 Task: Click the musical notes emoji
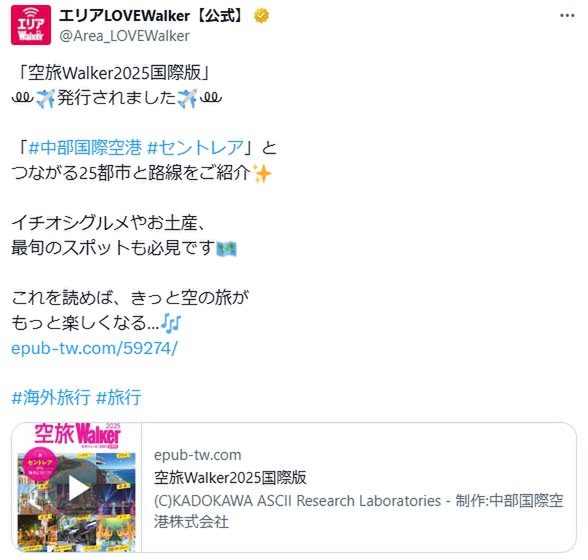point(171,324)
